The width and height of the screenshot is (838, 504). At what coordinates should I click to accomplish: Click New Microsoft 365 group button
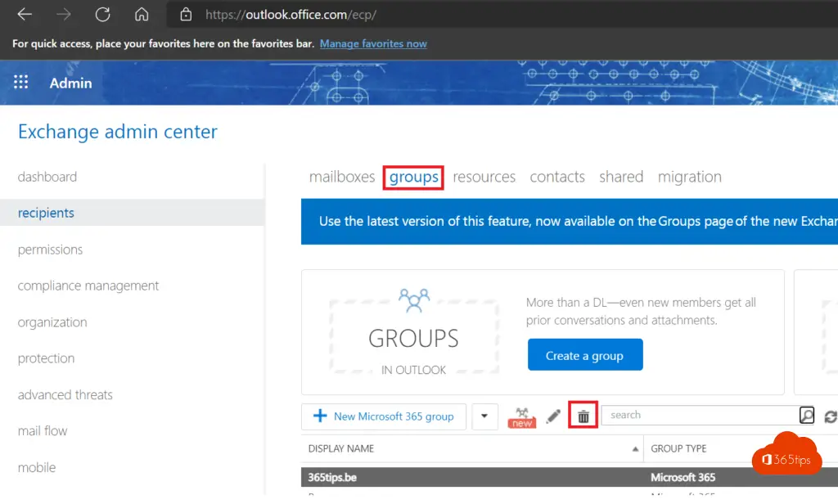tap(383, 416)
